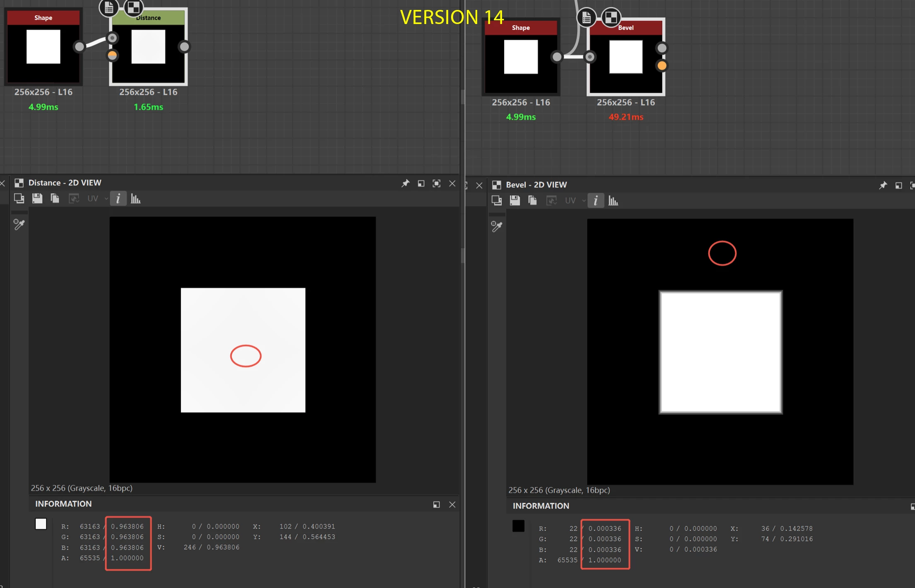Toggle 2D view badge on Bevel node
915x588 pixels.
click(611, 17)
